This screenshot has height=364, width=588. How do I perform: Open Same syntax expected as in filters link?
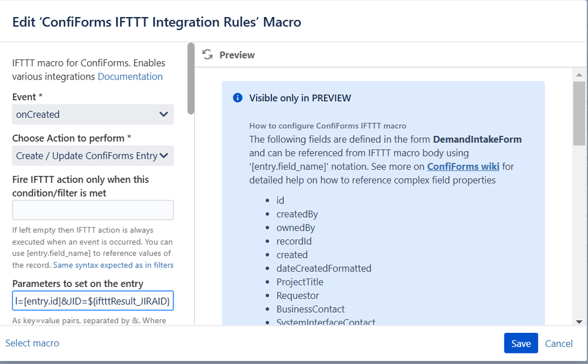pos(113,265)
